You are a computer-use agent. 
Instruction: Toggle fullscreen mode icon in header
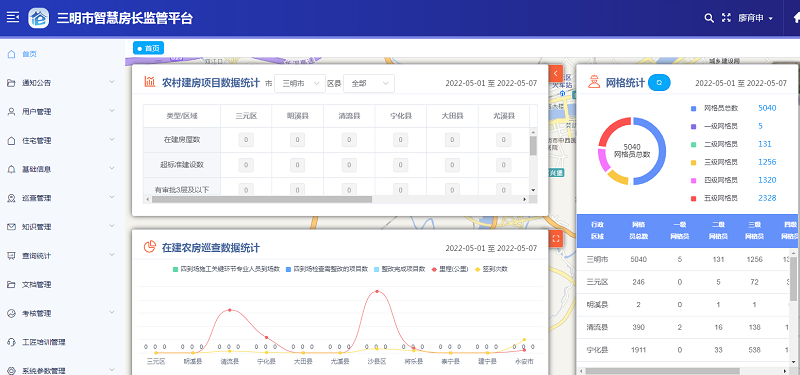tap(726, 18)
